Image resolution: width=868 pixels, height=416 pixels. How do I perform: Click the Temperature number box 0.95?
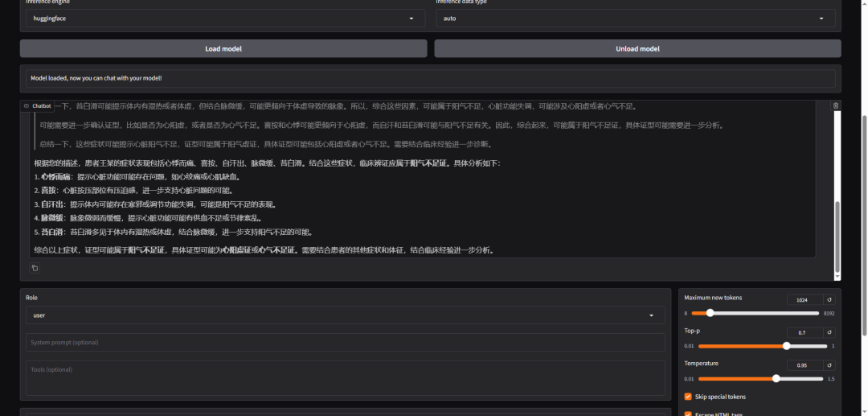click(x=805, y=365)
